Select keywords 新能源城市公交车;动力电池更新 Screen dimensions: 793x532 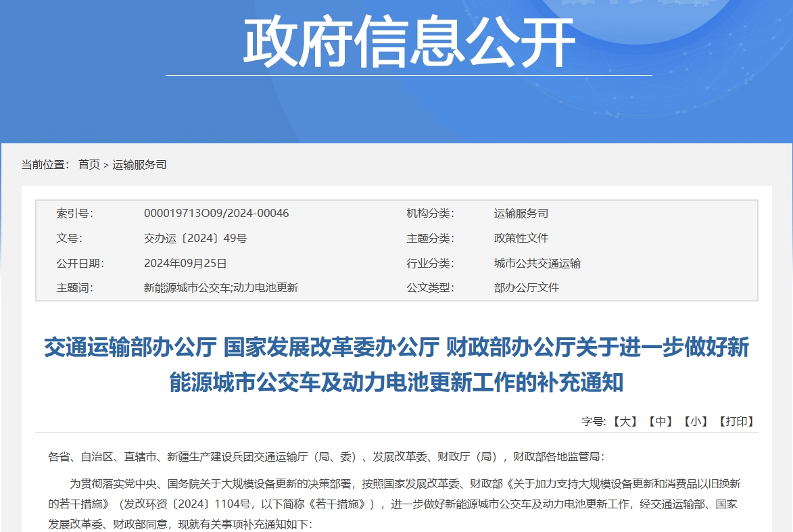221,287
